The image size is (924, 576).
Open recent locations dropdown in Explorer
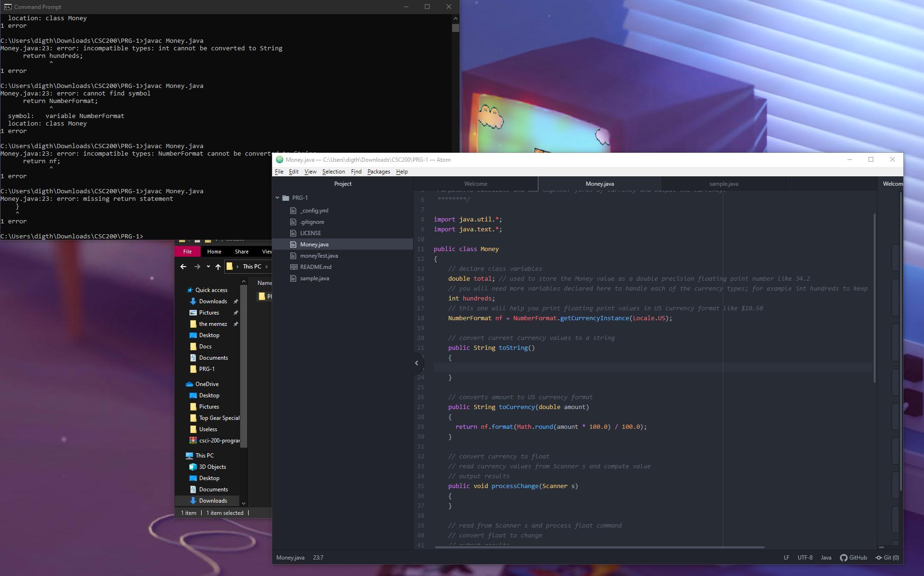click(x=208, y=267)
